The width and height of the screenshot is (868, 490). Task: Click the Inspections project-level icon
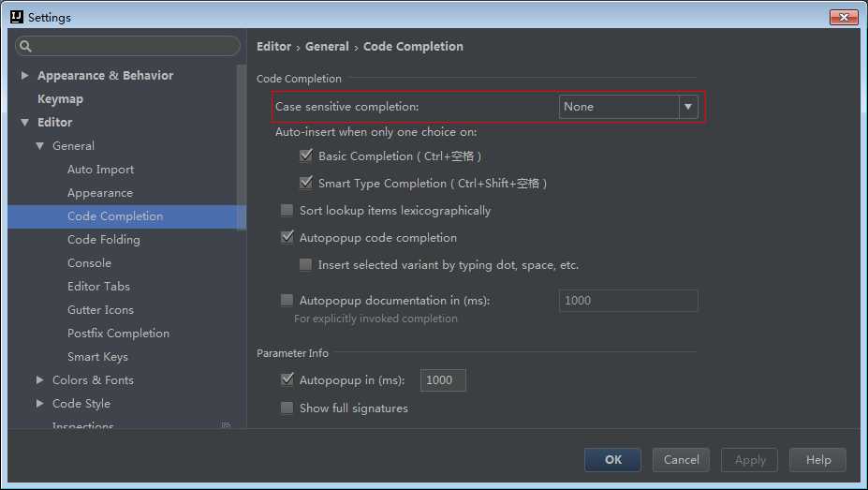(x=226, y=425)
